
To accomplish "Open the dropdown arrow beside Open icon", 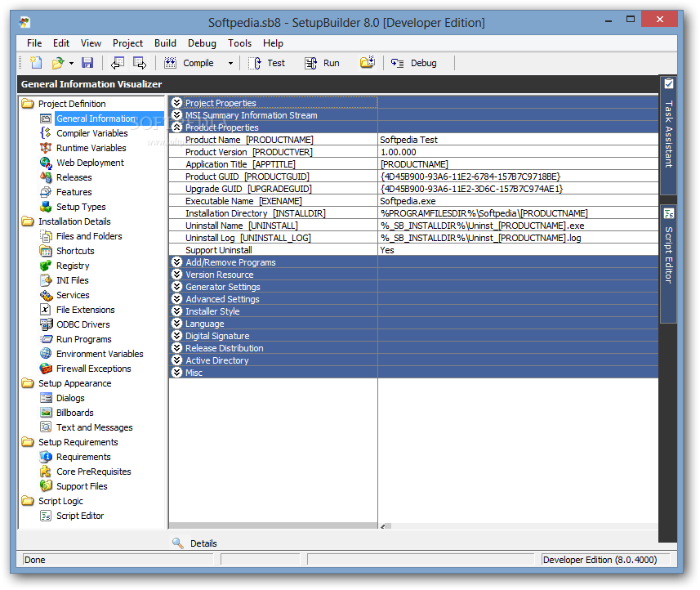I will pos(71,64).
